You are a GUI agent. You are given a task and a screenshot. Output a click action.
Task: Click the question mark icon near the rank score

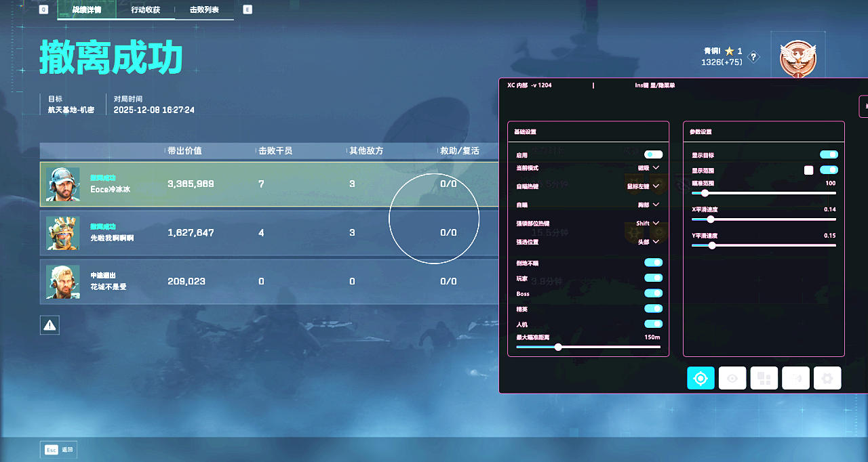pyautogui.click(x=753, y=58)
